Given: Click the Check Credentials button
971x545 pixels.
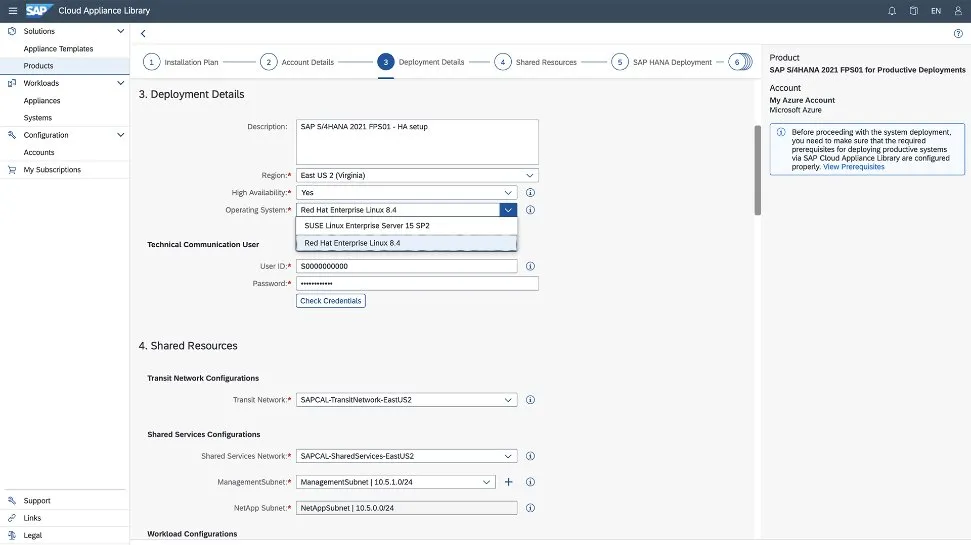Looking at the screenshot, I should pos(331,301).
